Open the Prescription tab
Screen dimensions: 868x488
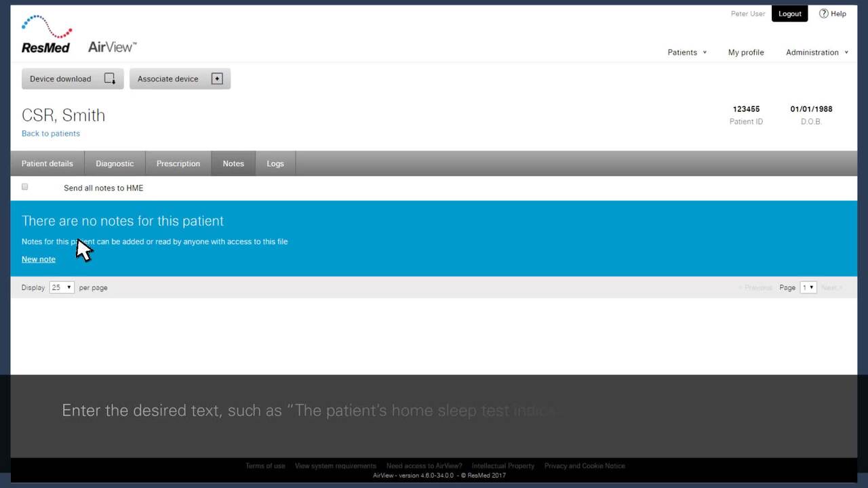tap(178, 163)
